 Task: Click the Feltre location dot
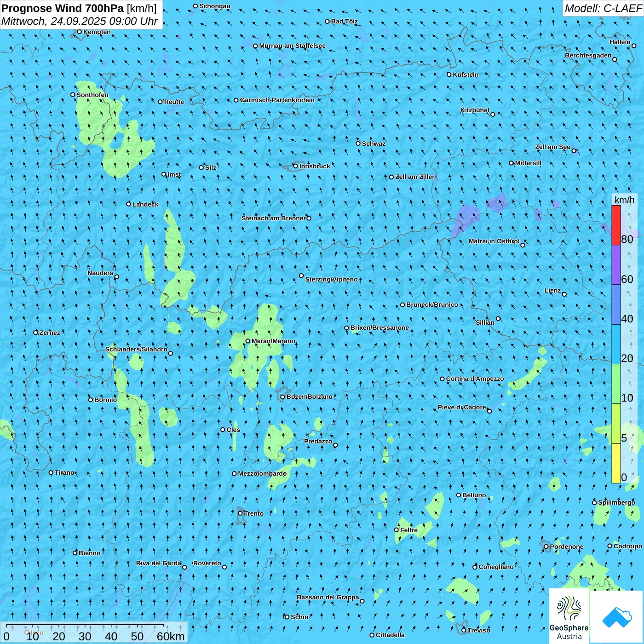(x=397, y=530)
